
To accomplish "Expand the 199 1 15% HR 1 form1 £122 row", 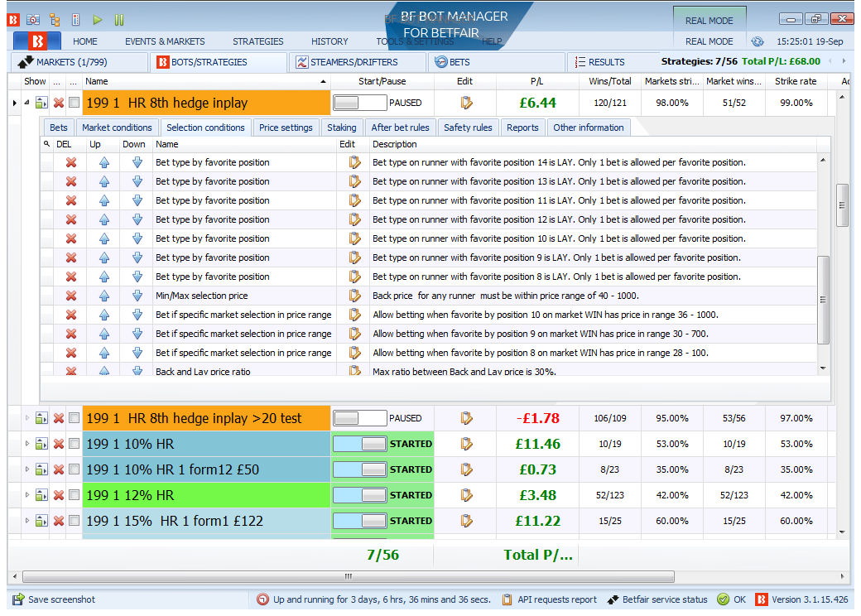I will [26, 521].
